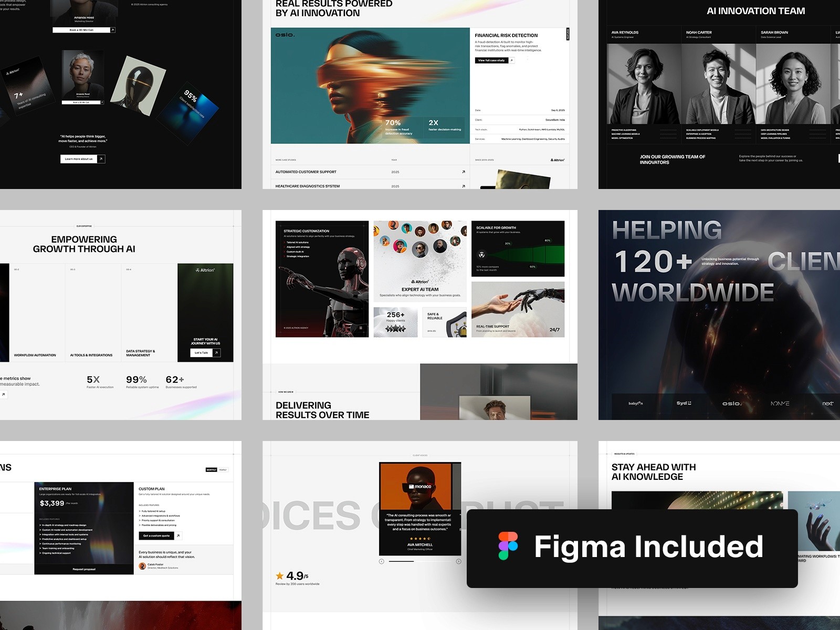Click the Ava Mitchell testimonial name

tap(420, 545)
